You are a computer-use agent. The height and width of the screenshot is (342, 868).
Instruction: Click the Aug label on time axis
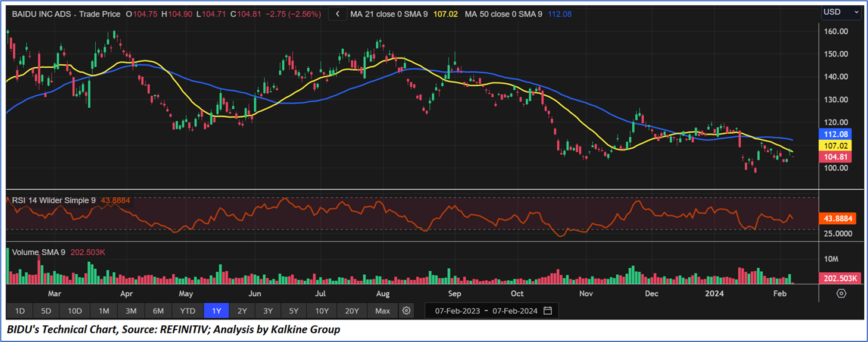[383, 294]
